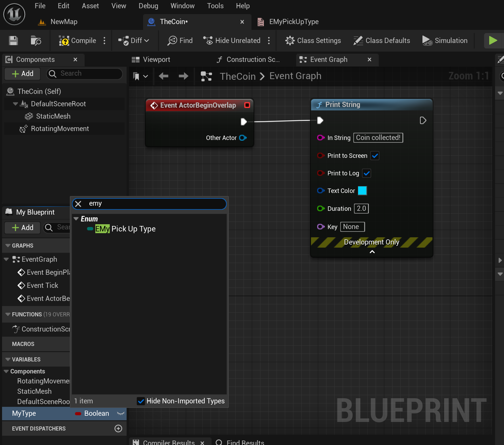The width and height of the screenshot is (504, 445).
Task: Switch to Find Results tab
Action: (x=240, y=442)
